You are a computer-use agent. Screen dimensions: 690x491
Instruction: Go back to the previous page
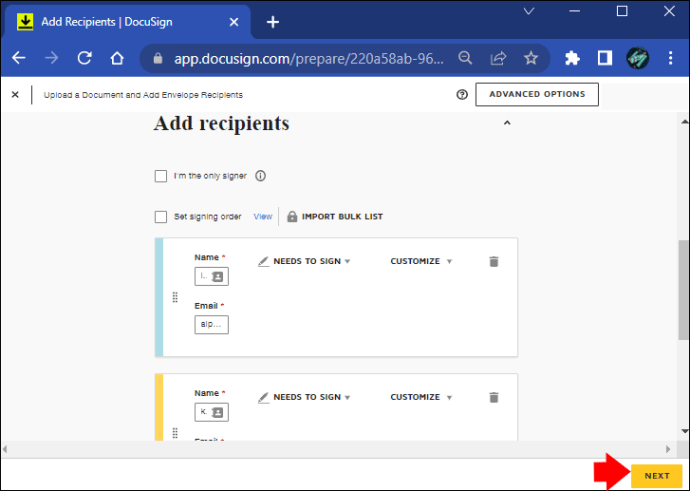pyautogui.click(x=19, y=58)
